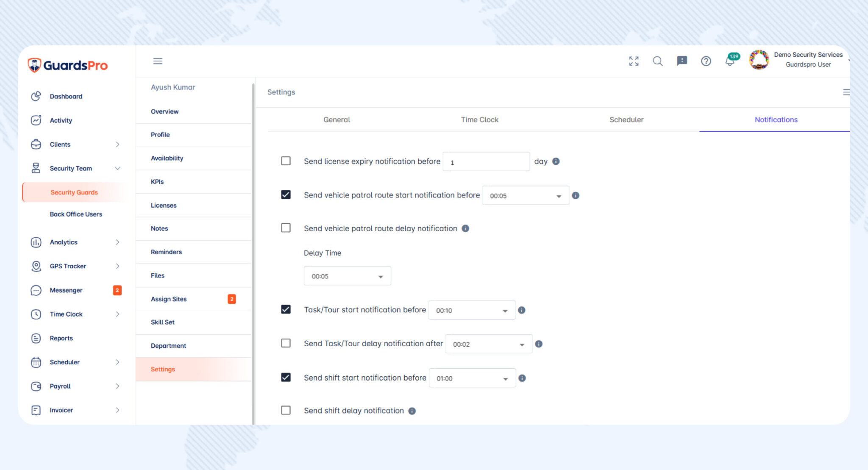The image size is (868, 470).
Task: Click the Invoicer receipt icon
Action: [36, 410]
